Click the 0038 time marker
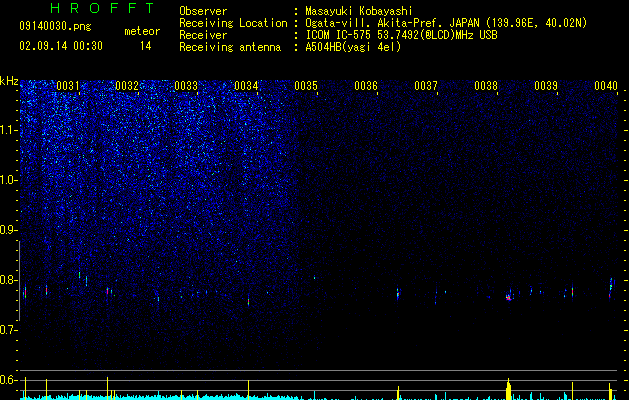 tap(486, 86)
